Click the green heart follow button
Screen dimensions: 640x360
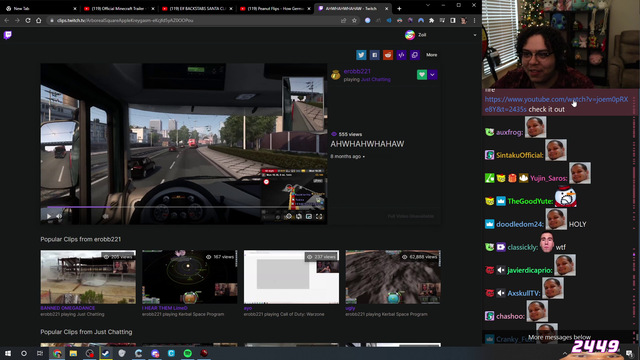click(x=422, y=75)
